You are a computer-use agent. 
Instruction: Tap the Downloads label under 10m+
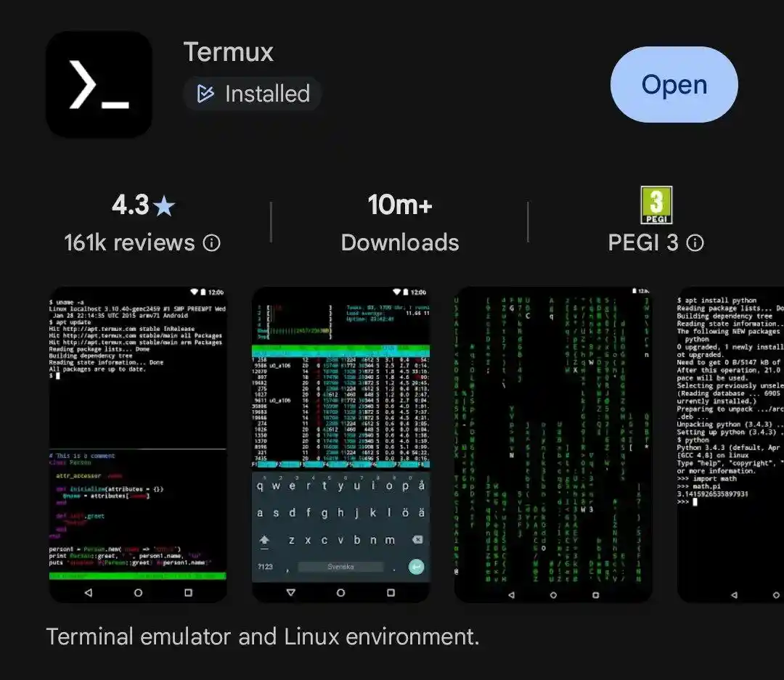click(400, 242)
